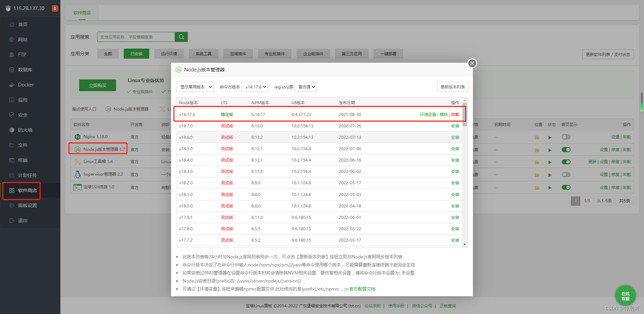
Task: Click the version list vertical scrollbar
Action: (465, 114)
